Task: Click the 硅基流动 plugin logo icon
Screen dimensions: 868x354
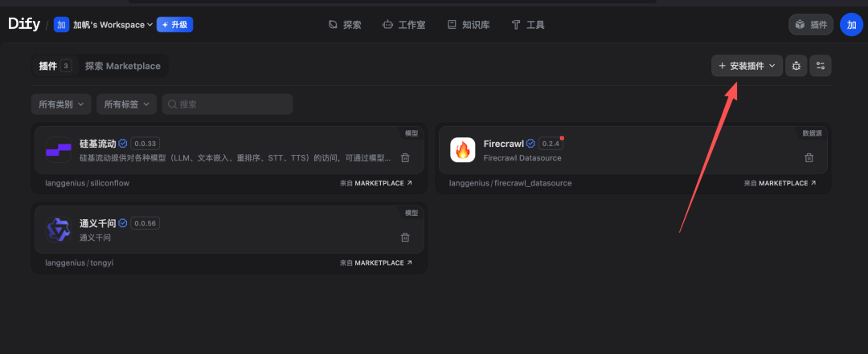Action: 58,150
